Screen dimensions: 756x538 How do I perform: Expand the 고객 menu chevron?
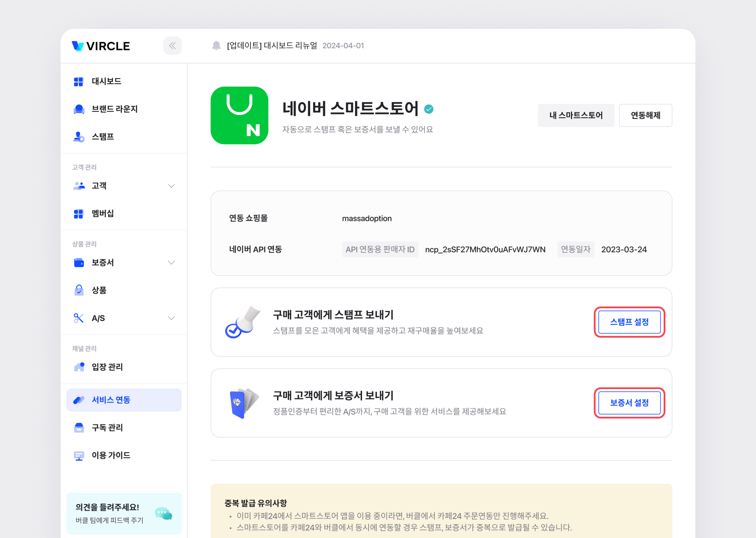click(172, 186)
